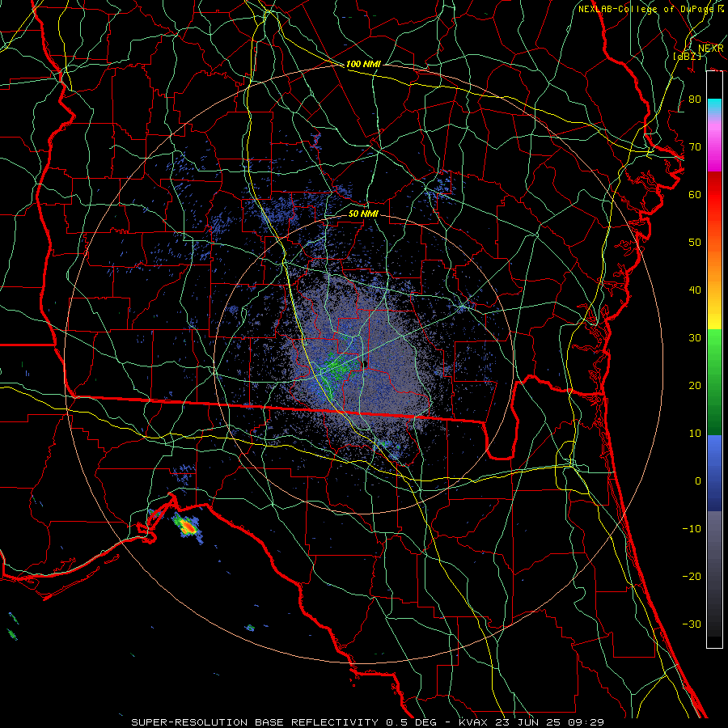
Task: Select the "70" value on the dBZ scale
Action: 695,146
